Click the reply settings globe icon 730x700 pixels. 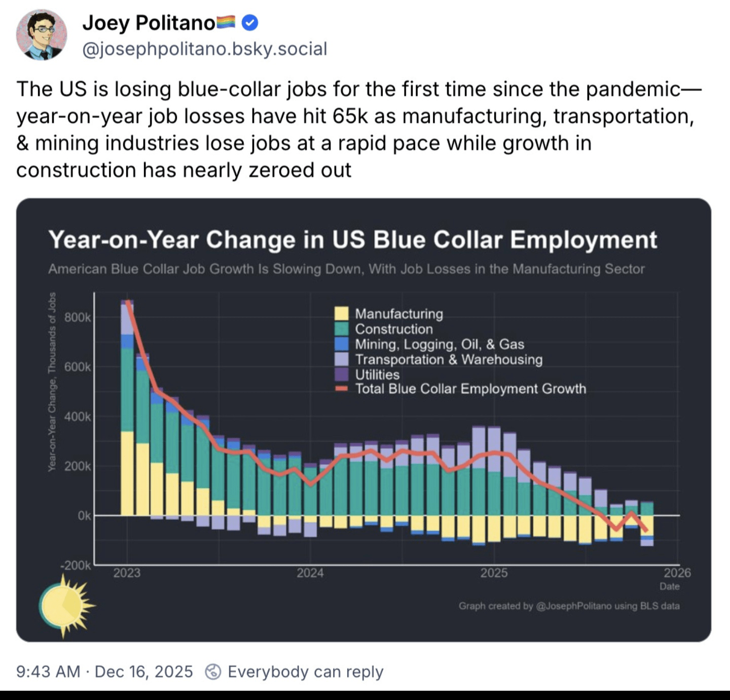pyautogui.click(x=213, y=672)
